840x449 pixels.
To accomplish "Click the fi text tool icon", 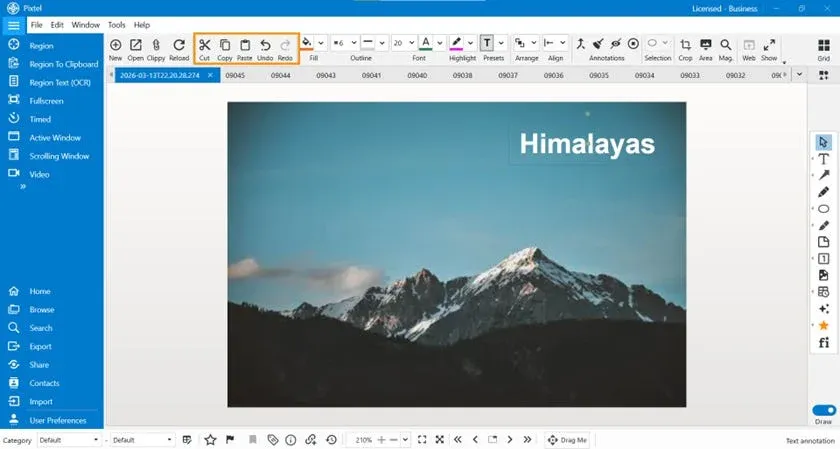I will click(x=823, y=342).
